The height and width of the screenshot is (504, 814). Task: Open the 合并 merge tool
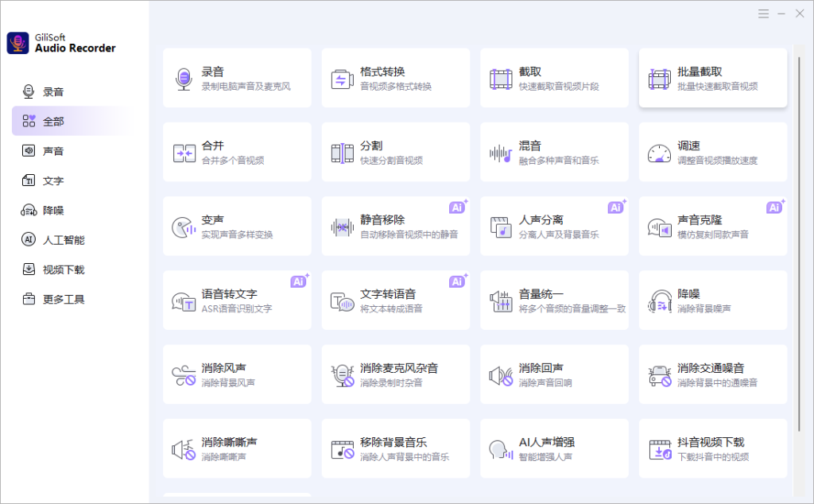[x=236, y=151]
